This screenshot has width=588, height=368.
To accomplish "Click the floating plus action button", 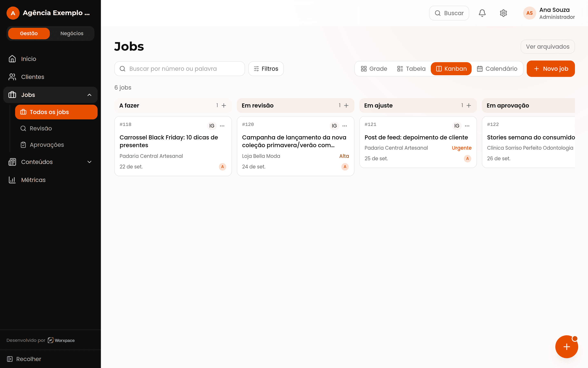I will pos(566,347).
